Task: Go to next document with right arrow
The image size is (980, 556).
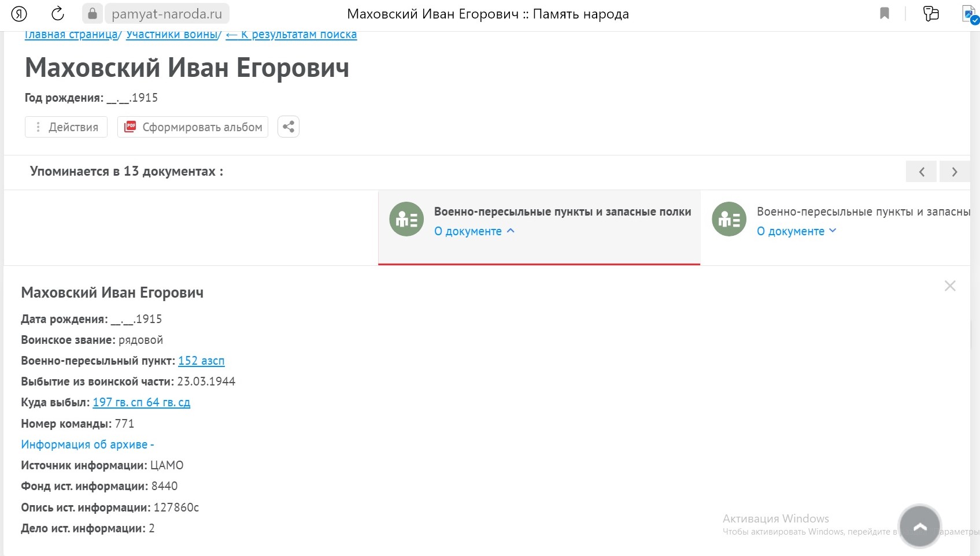Action: [x=955, y=172]
